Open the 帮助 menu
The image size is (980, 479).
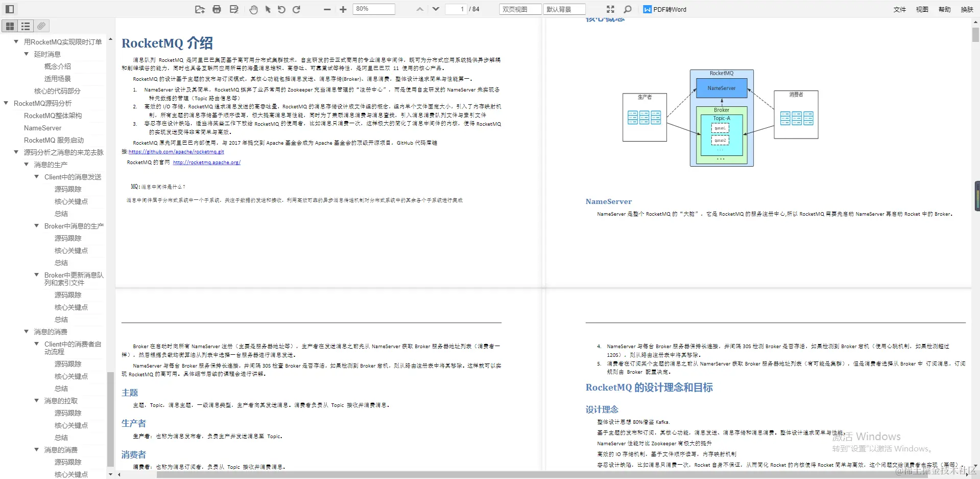point(945,9)
